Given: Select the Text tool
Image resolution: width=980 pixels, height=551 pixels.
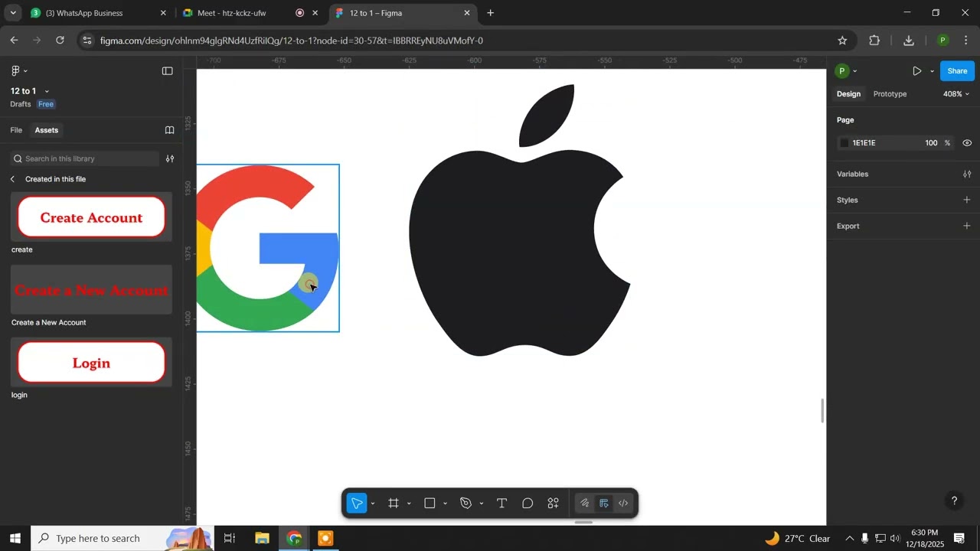Looking at the screenshot, I should [502, 503].
